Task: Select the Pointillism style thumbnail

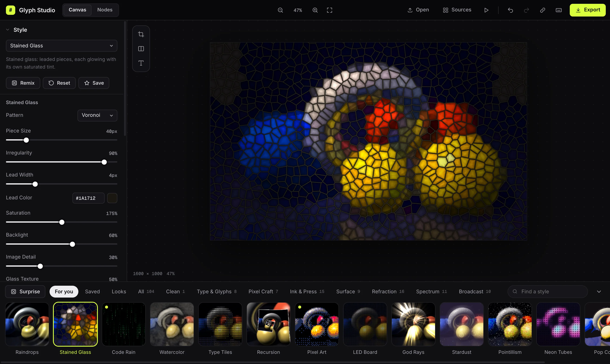Action: click(510, 324)
